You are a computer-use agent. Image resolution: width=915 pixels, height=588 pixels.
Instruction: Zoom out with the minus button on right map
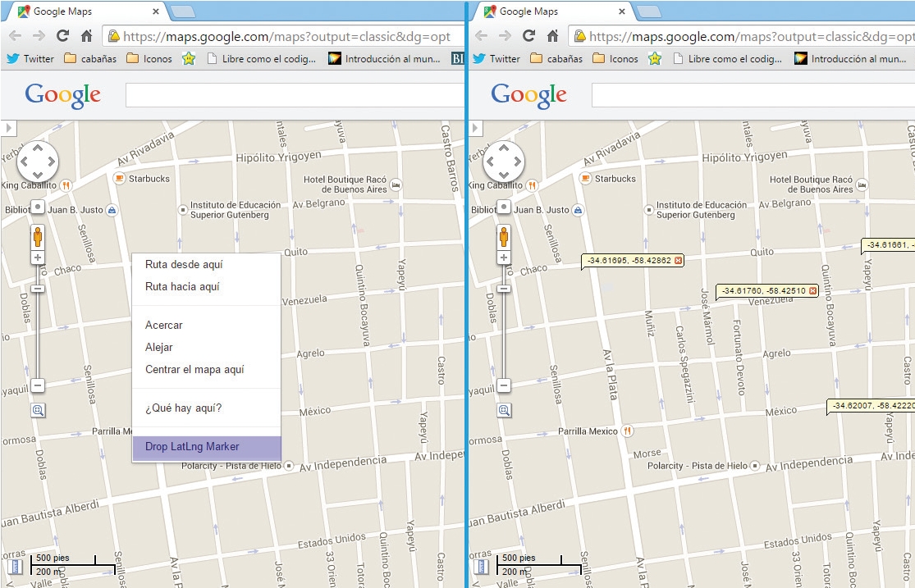[x=504, y=385]
